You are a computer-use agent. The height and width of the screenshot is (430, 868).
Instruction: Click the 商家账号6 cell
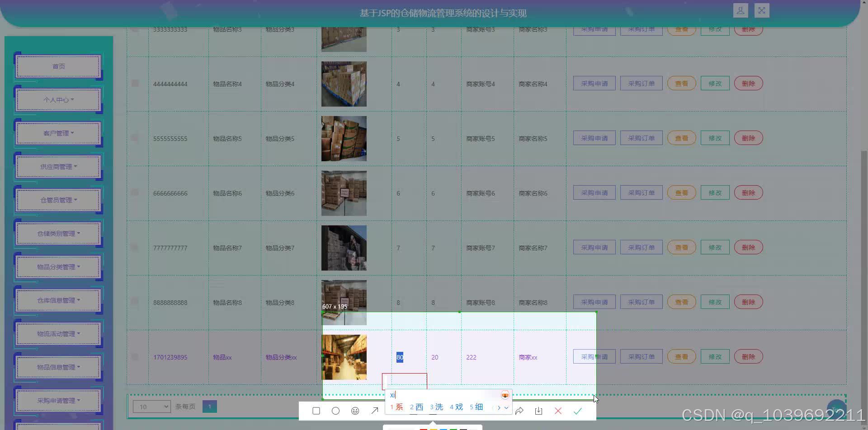[481, 193]
